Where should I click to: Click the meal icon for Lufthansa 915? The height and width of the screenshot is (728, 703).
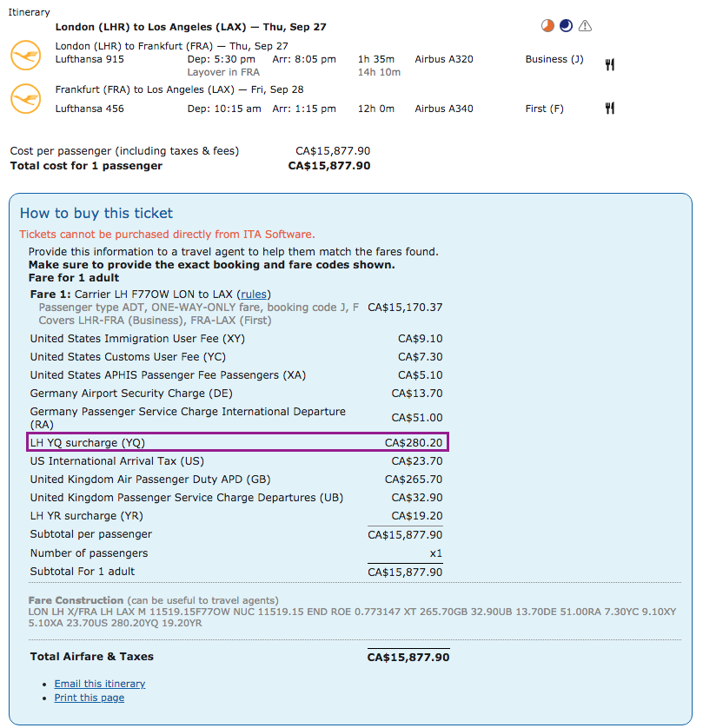click(x=610, y=64)
